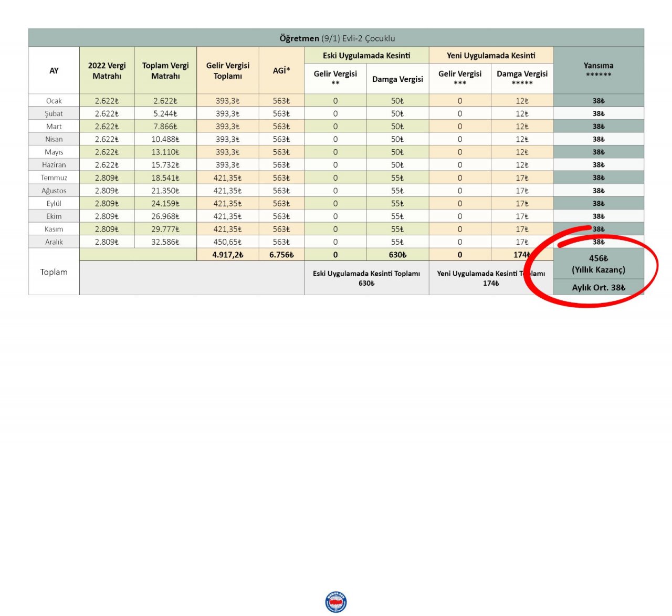Click the Memur-Sen logo at page bottom
Screen dimensions: 672x616
click(335, 602)
